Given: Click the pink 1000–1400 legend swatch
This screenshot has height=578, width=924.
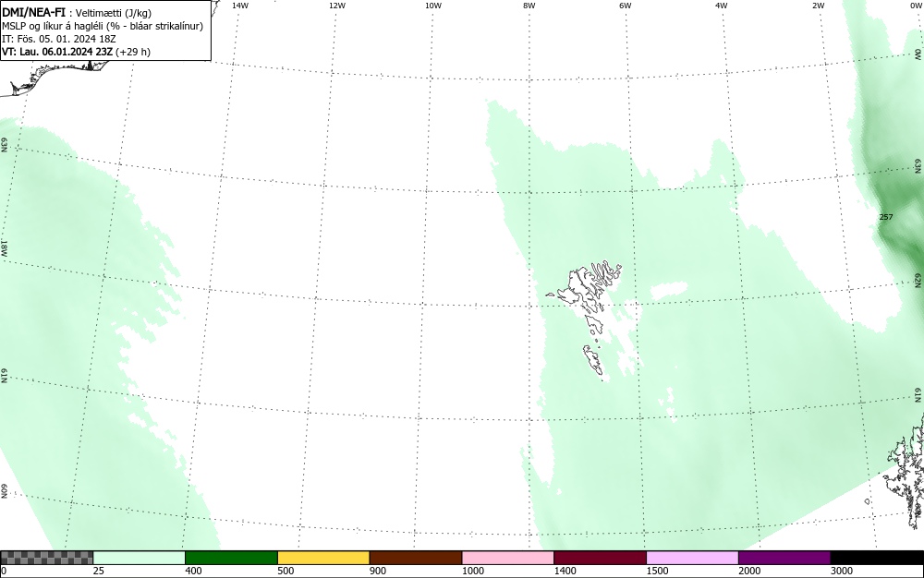Looking at the screenshot, I should 508,558.
